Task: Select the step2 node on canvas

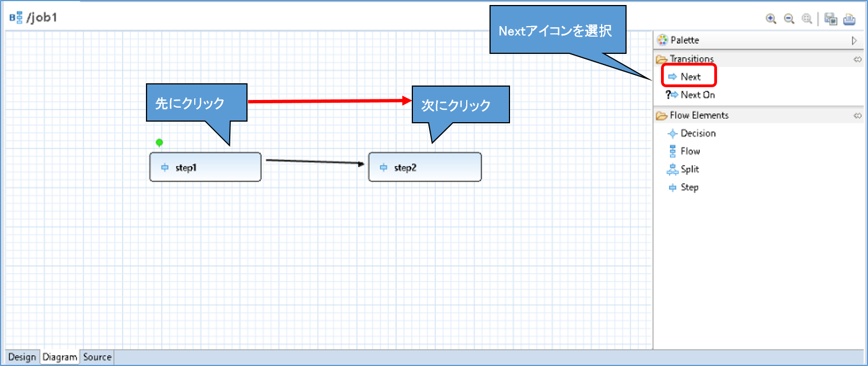Action: point(425,167)
